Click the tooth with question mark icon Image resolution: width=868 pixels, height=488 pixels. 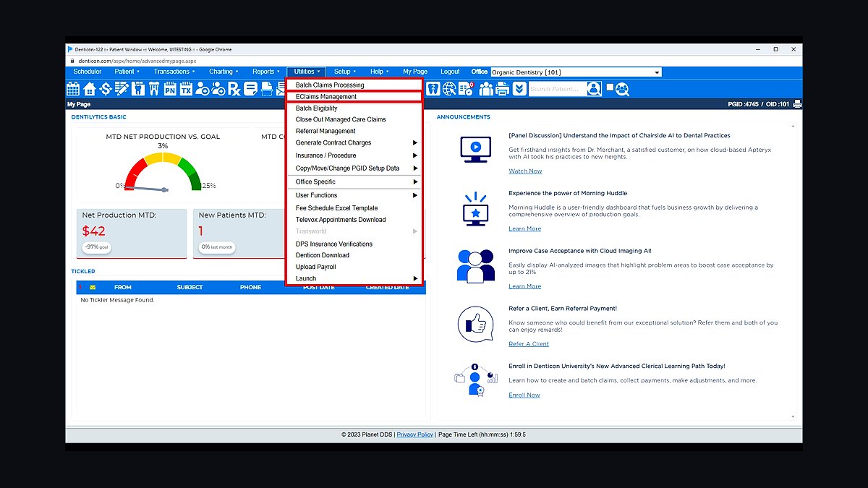click(x=433, y=89)
